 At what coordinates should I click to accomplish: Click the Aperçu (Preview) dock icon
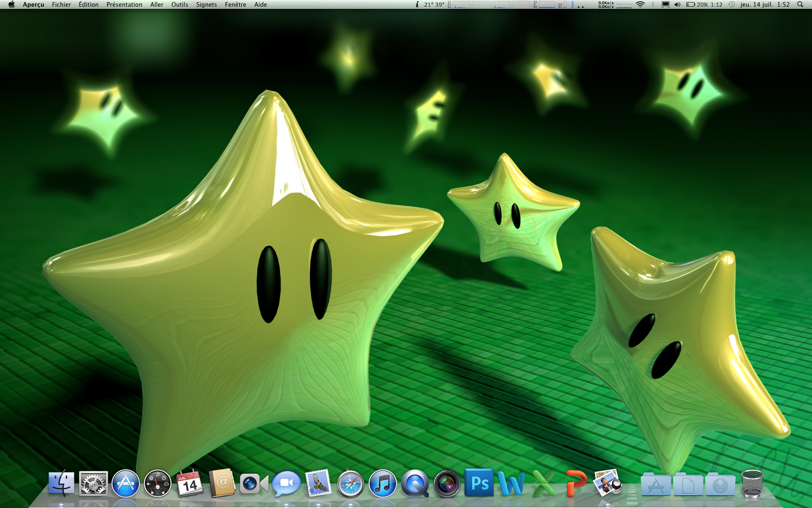pos(608,483)
